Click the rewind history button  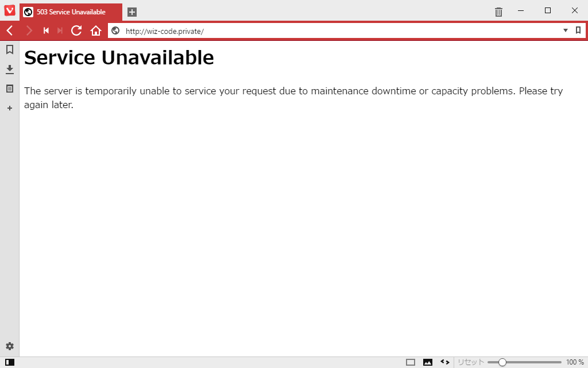[x=46, y=31]
